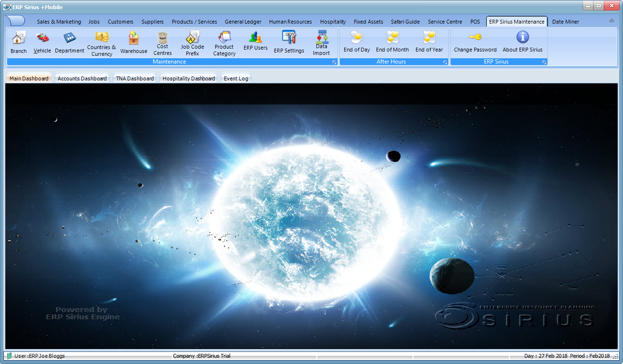Open About ERP Sirius
This screenshot has height=364, width=623.
[522, 42]
